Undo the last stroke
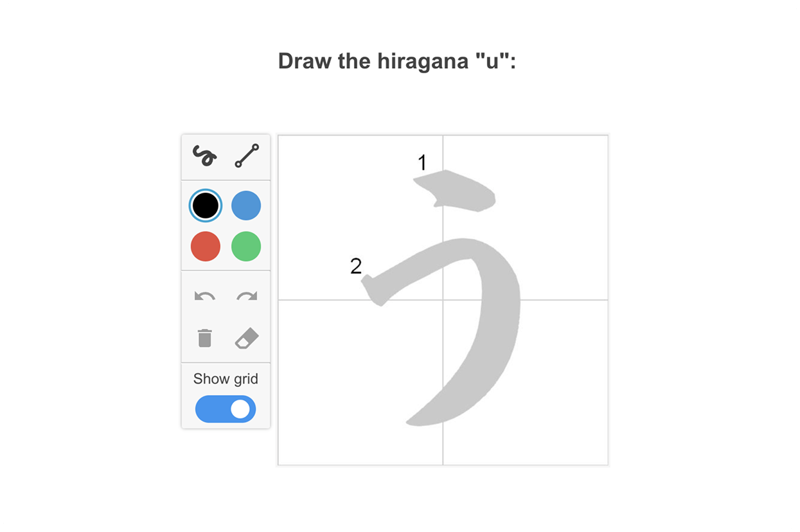This screenshot has width=800, height=532. pyautogui.click(x=205, y=296)
